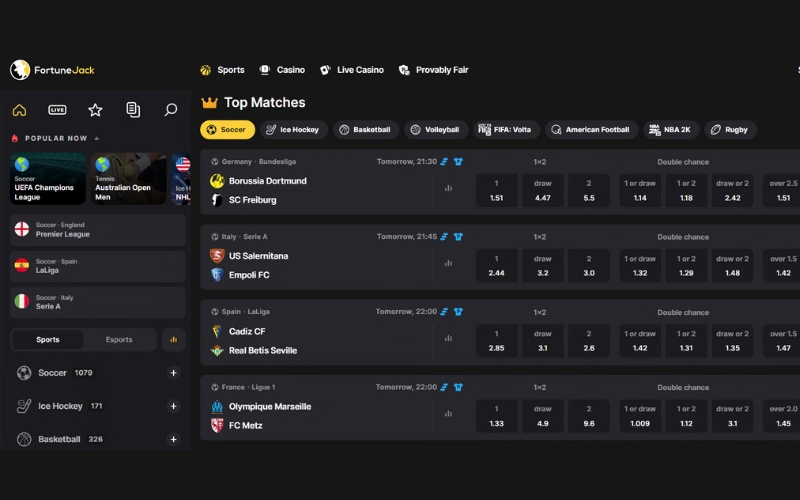Open stats icon for US Salernitana match
The height and width of the screenshot is (500, 800).
coord(448,263)
